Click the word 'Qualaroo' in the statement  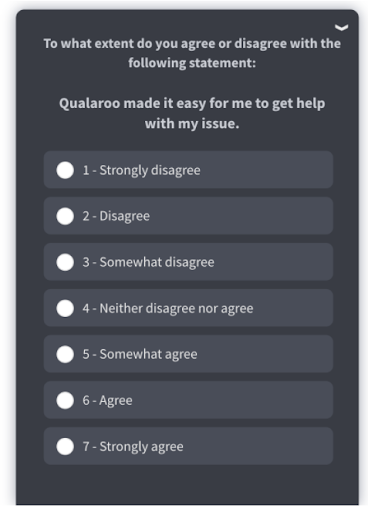click(x=89, y=103)
